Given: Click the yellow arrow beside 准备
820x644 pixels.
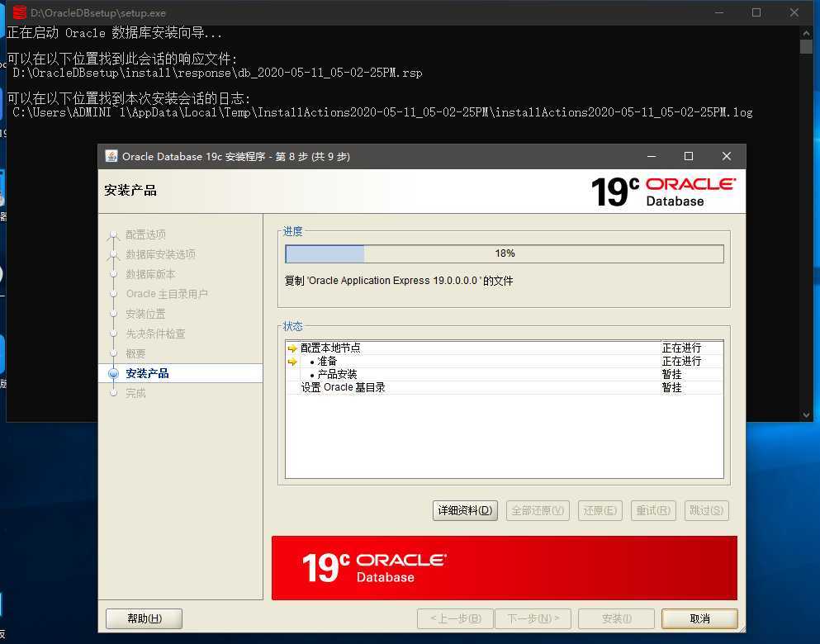Looking at the screenshot, I should pyautogui.click(x=292, y=361).
